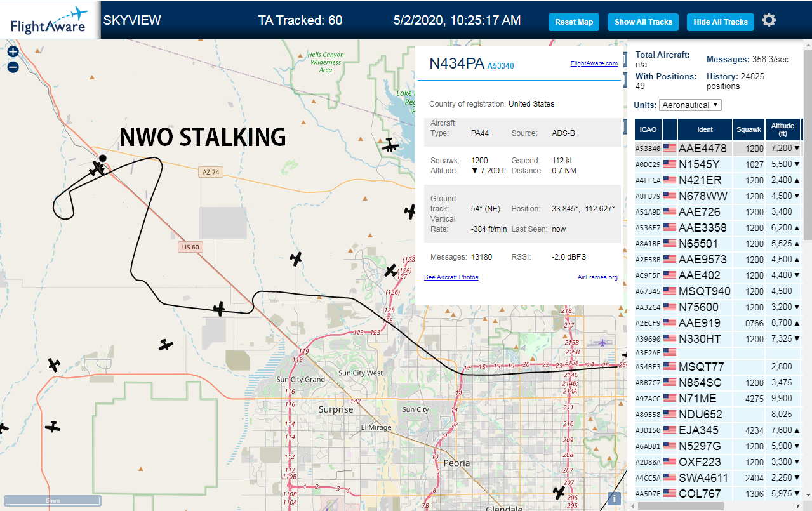Select the N75600 aircraft row
Image resolution: width=812 pixels, height=511 pixels.
coord(717,307)
